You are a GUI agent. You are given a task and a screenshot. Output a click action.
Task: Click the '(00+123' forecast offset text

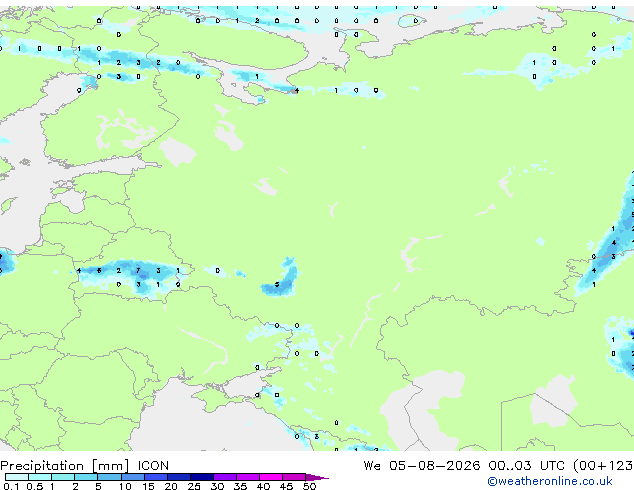(x=603, y=466)
